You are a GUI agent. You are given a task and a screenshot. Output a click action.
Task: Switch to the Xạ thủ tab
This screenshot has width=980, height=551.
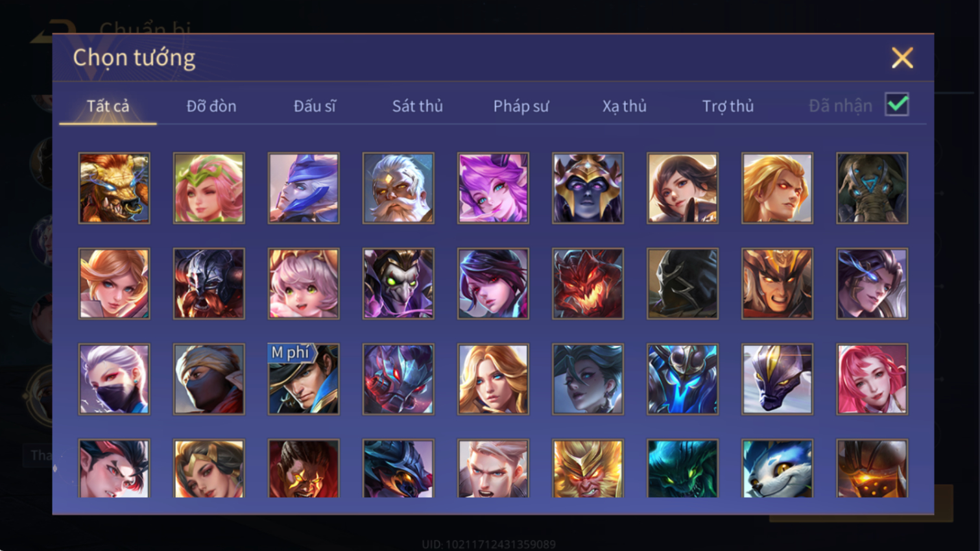(x=624, y=106)
